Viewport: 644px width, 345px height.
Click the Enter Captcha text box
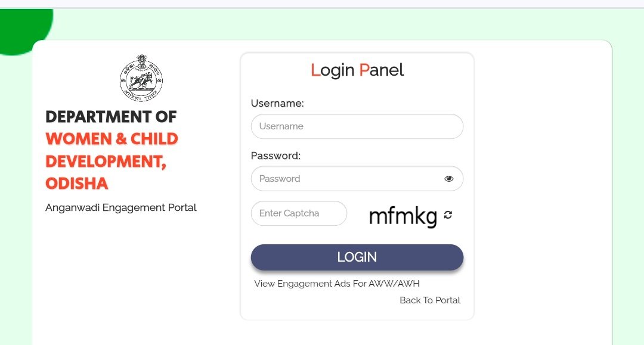point(299,213)
